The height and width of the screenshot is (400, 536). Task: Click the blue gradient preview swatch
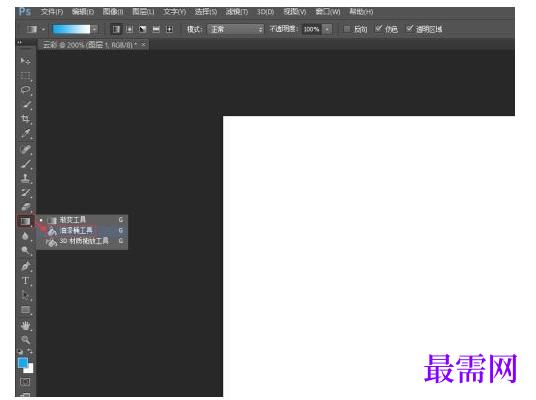click(71, 29)
